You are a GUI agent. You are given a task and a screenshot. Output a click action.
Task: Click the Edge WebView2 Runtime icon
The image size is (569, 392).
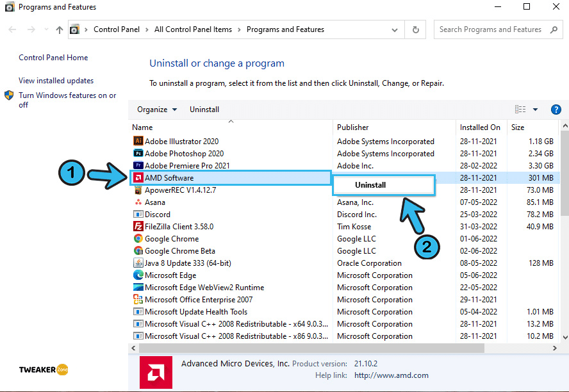(138, 287)
